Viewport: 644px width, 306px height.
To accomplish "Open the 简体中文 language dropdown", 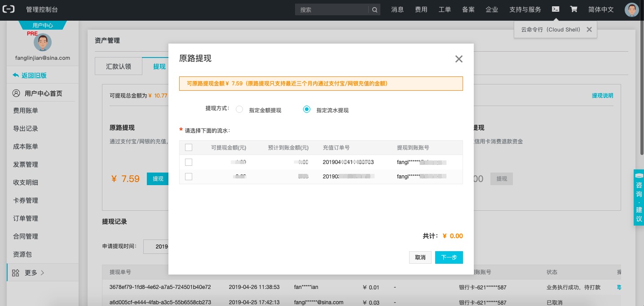I will (x=601, y=9).
